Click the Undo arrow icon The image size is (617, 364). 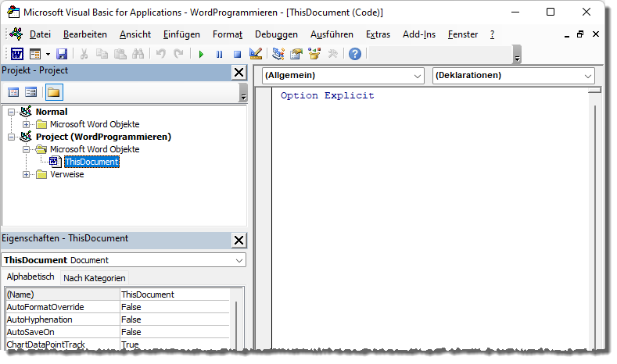pos(160,54)
